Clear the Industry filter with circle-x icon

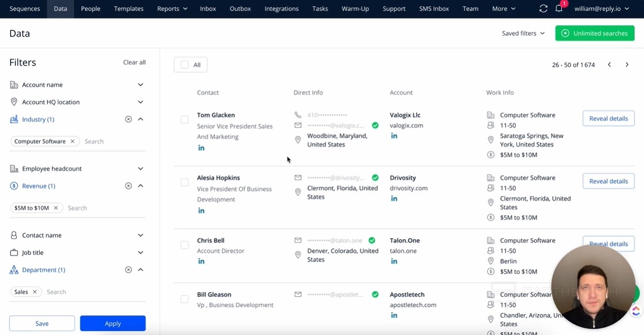pyautogui.click(x=128, y=119)
